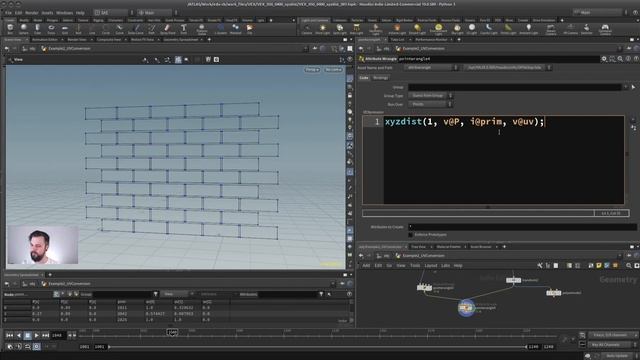Select the Platonic Solids shelf tool
The image size is (640, 360).
(202, 29)
